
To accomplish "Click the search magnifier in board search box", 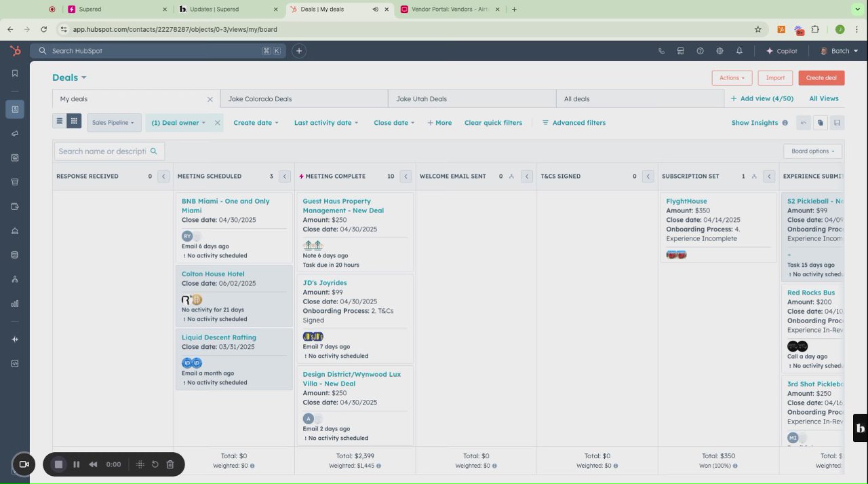I will pos(154,151).
